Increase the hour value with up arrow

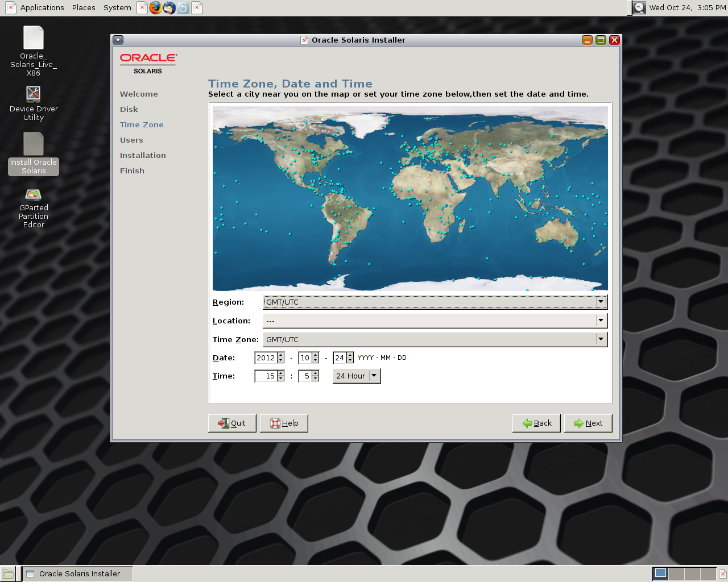pos(280,373)
